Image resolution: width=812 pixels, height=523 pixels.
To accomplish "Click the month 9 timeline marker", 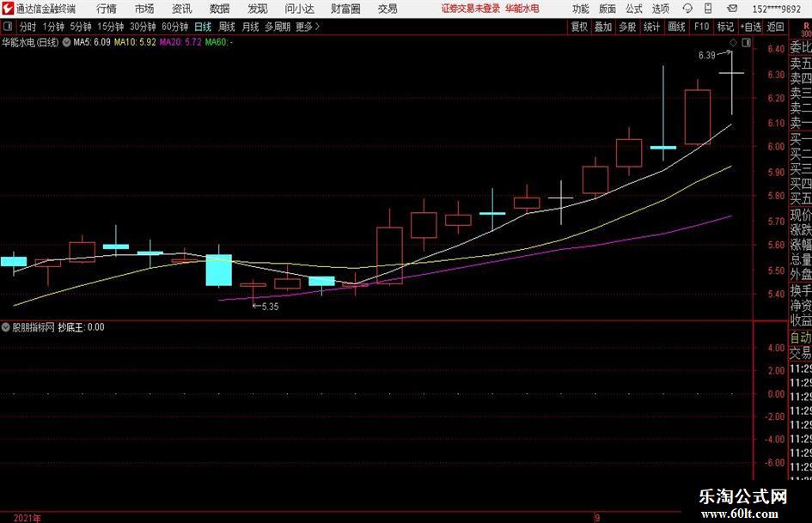I will [597, 518].
